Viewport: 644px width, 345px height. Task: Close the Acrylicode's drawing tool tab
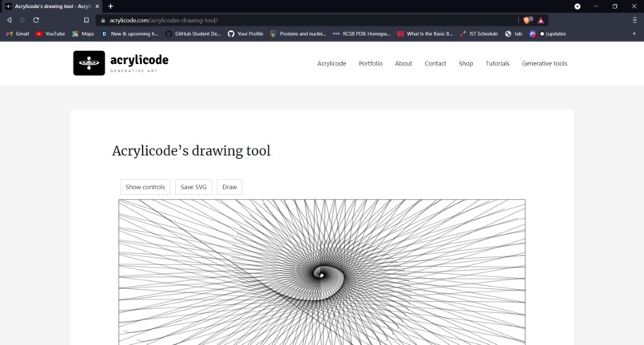pos(97,6)
